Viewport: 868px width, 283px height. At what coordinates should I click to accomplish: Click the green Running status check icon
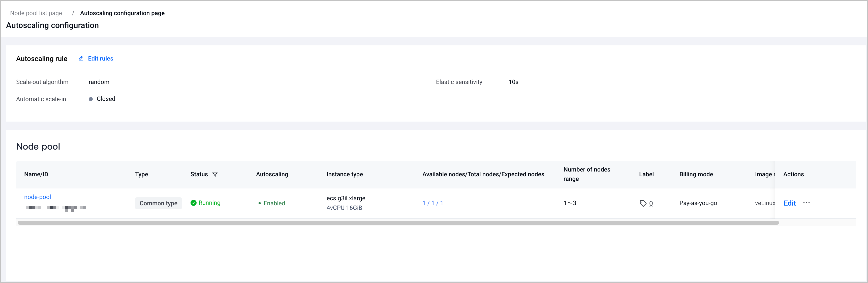coord(193,203)
